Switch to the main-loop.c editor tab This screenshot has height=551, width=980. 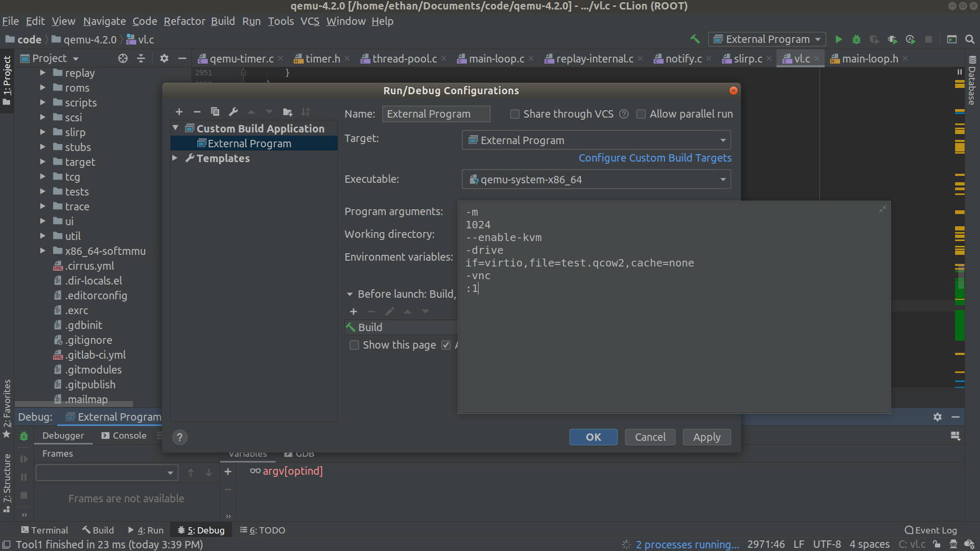[496, 58]
